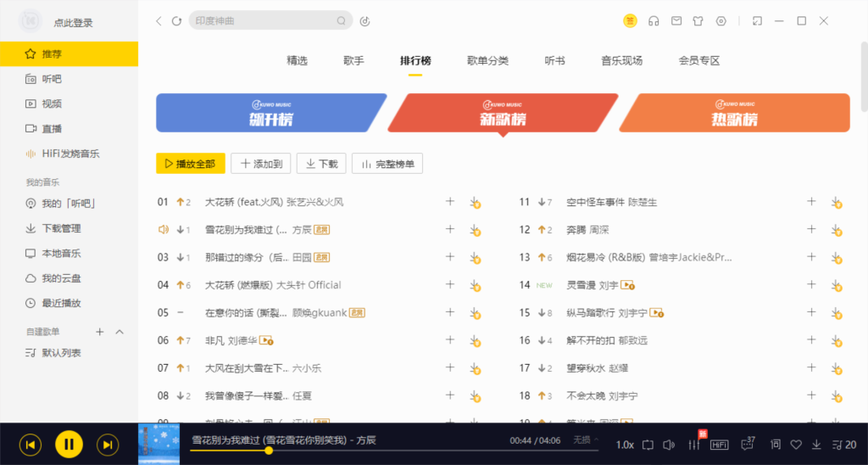Switch to the 音乐现场 tab
This screenshot has width=868, height=465.
click(621, 61)
